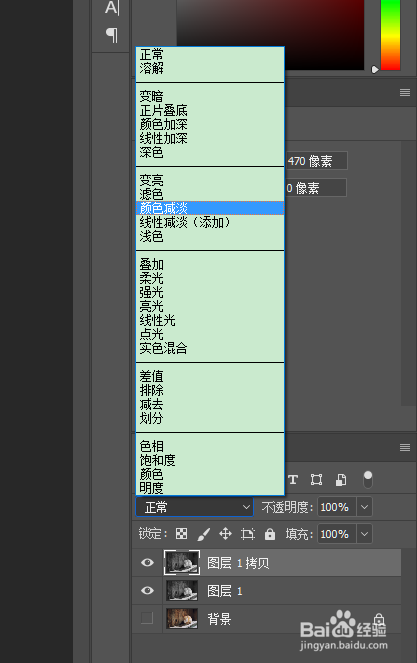Lock image pixels brush icon
Screen dimensions: 417x663
click(203, 534)
